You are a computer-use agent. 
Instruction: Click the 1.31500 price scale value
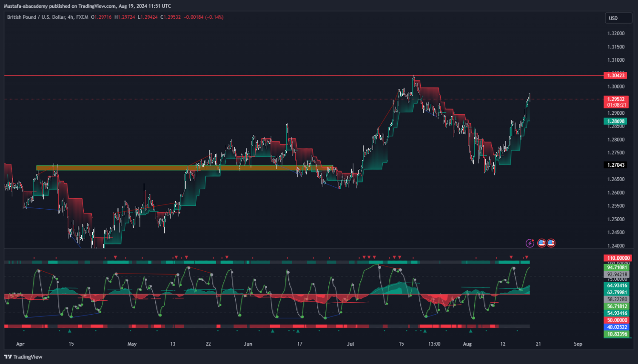[x=616, y=47]
